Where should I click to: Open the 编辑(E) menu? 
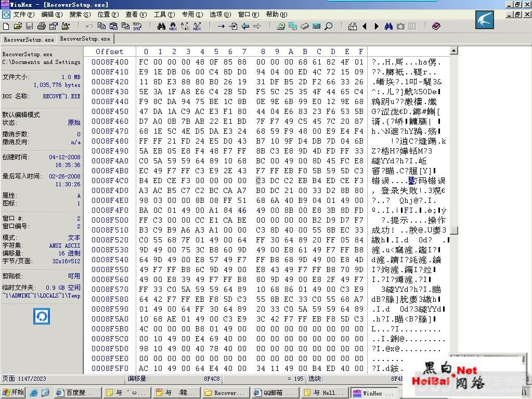[52, 15]
